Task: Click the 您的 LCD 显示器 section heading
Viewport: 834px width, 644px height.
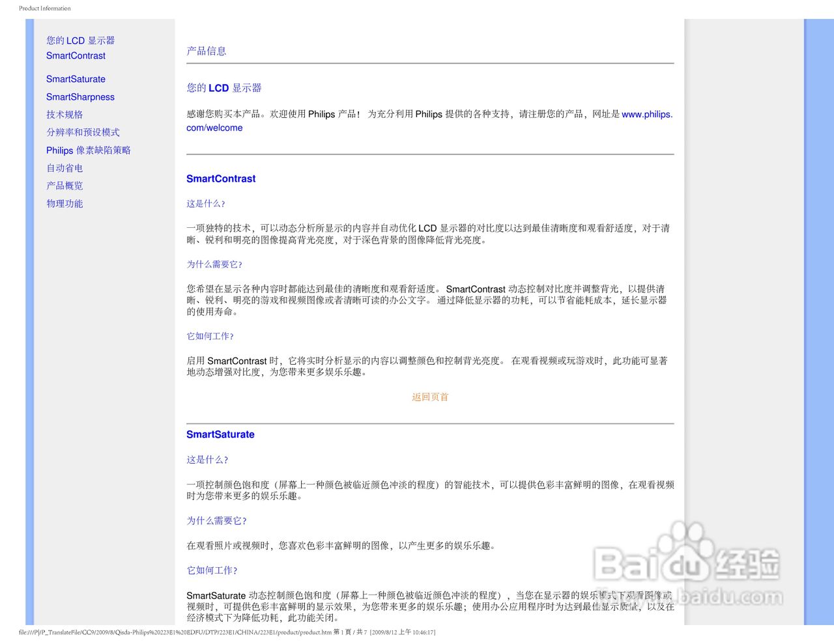Action: coord(224,88)
